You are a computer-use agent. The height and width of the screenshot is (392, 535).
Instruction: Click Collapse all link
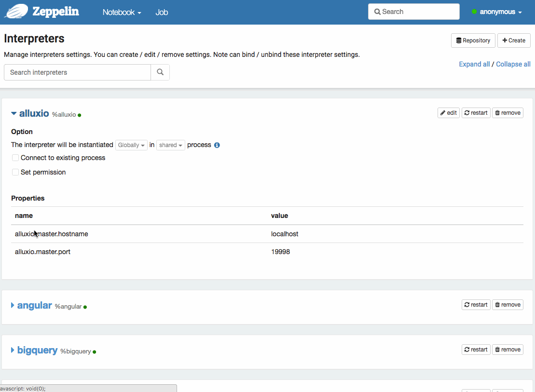[x=513, y=64]
